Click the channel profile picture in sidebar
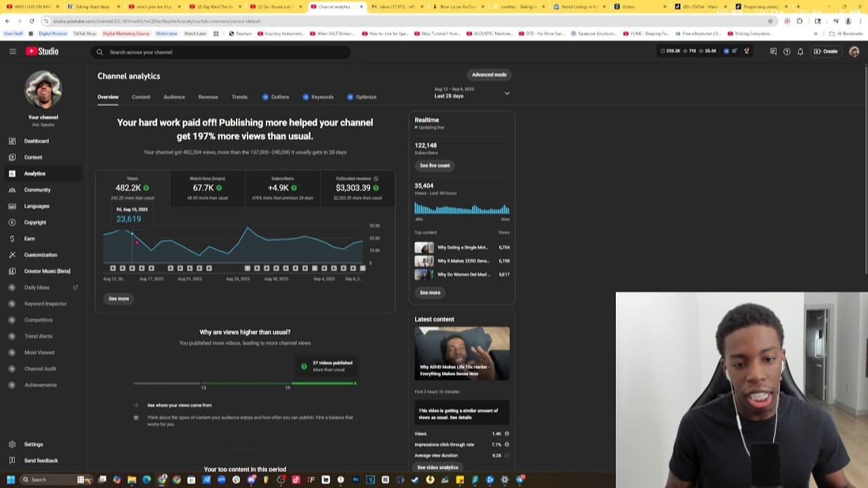This screenshot has height=488, width=868. (43, 89)
